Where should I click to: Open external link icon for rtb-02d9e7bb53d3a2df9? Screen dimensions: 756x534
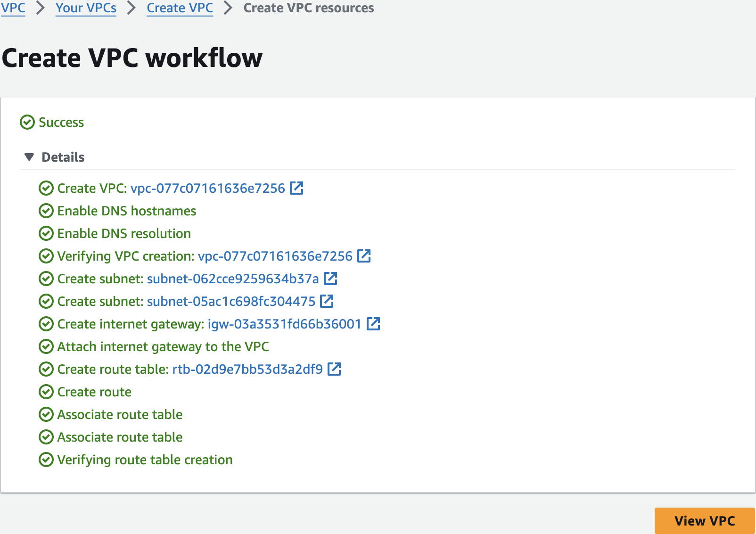coord(334,369)
